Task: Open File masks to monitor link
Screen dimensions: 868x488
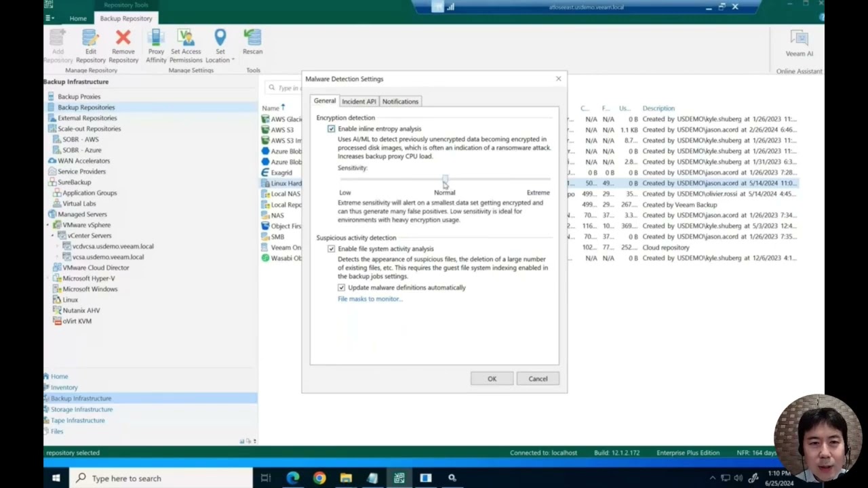Action: coord(370,299)
